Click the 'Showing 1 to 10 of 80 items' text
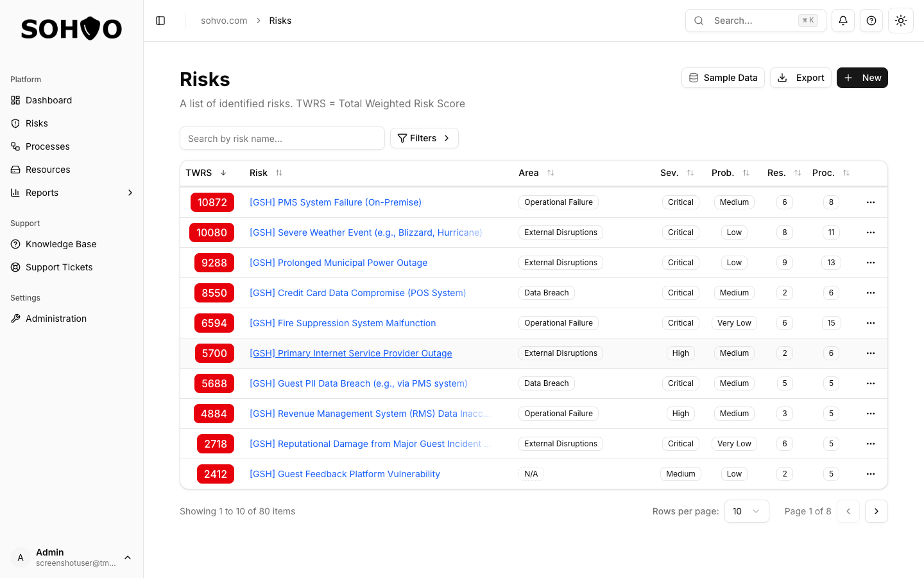The height and width of the screenshot is (578, 924). [237, 511]
